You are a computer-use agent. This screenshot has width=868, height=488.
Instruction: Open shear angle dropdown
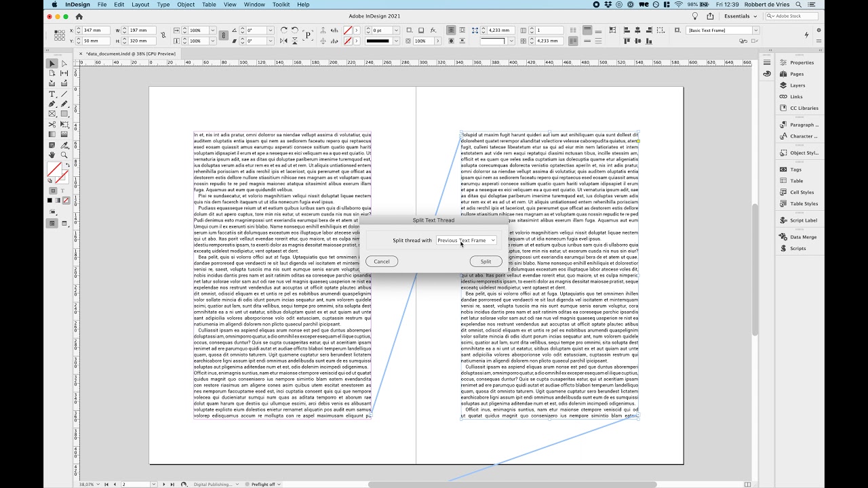(270, 41)
